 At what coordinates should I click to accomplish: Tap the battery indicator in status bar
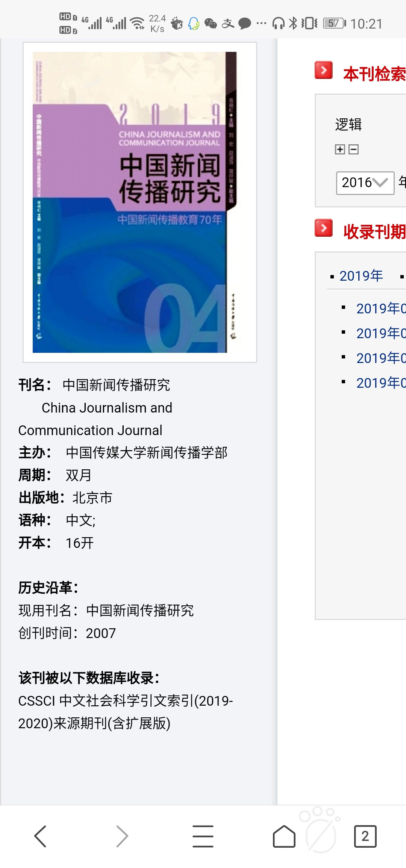pyautogui.click(x=334, y=24)
